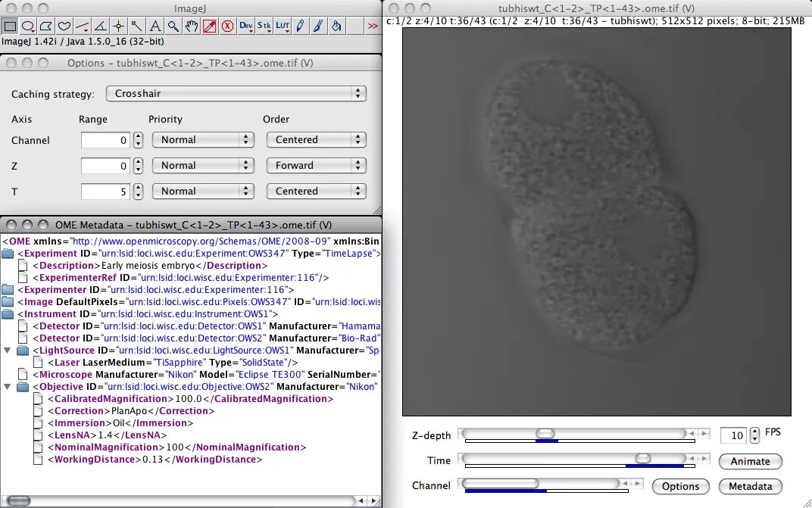
Task: Select the Rectangle selection tool
Action: tap(10, 26)
